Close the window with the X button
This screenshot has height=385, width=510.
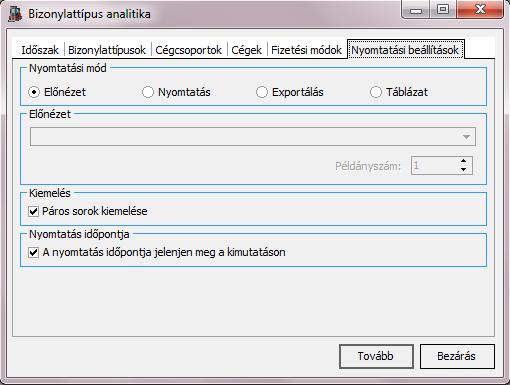[x=480, y=9]
